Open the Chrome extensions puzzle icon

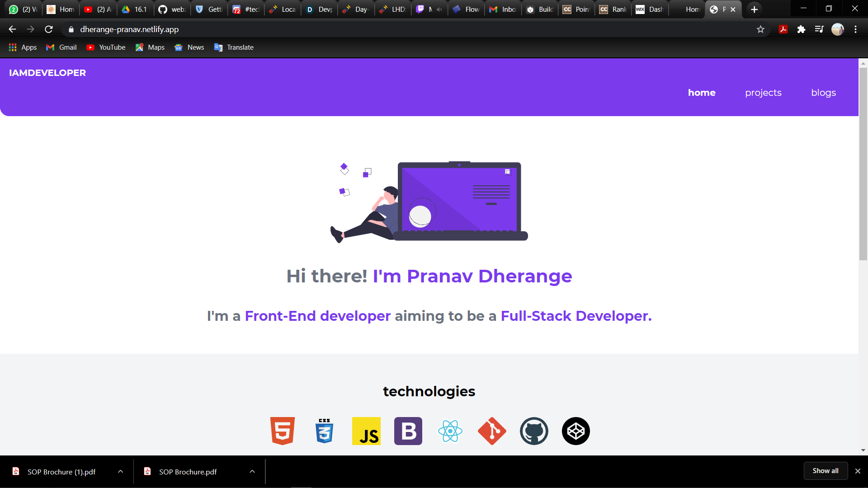tap(802, 29)
